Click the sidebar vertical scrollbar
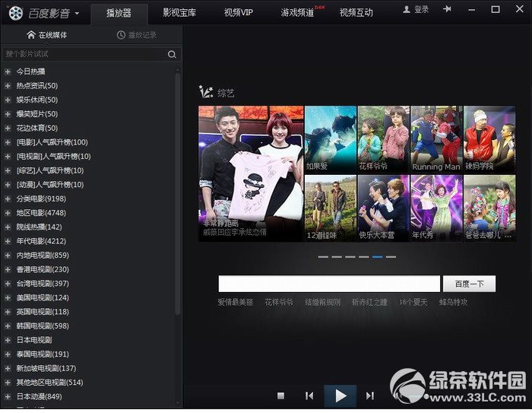The height and width of the screenshot is (413, 532). click(177, 194)
